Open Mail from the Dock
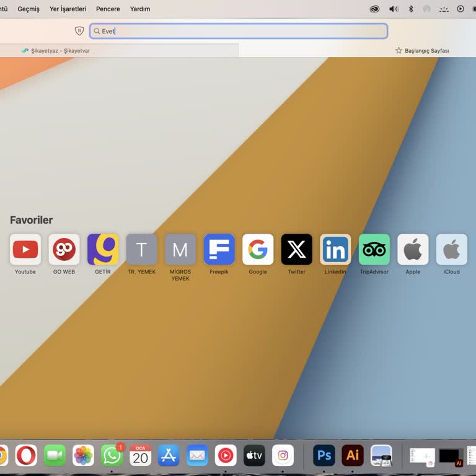Image resolution: width=476 pixels, height=476 pixels. (x=197, y=455)
